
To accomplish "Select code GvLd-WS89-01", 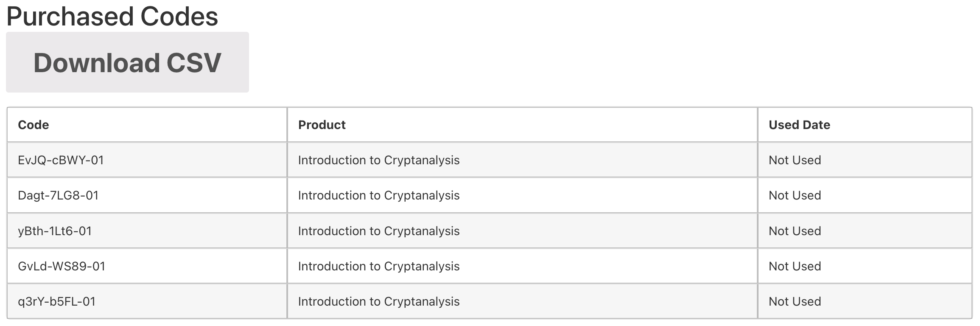I will [x=62, y=266].
